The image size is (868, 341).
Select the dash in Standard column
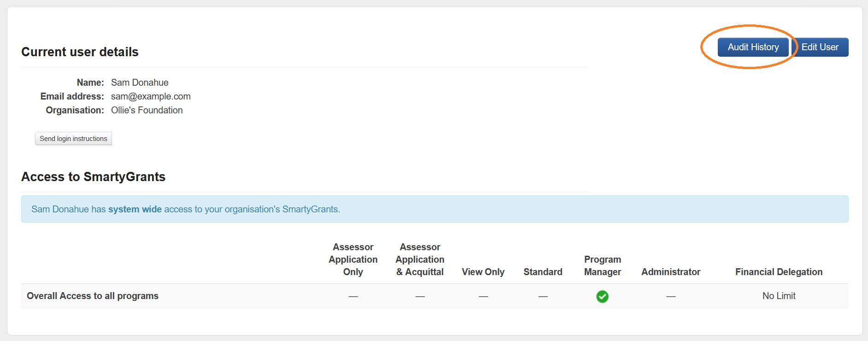pyautogui.click(x=543, y=296)
